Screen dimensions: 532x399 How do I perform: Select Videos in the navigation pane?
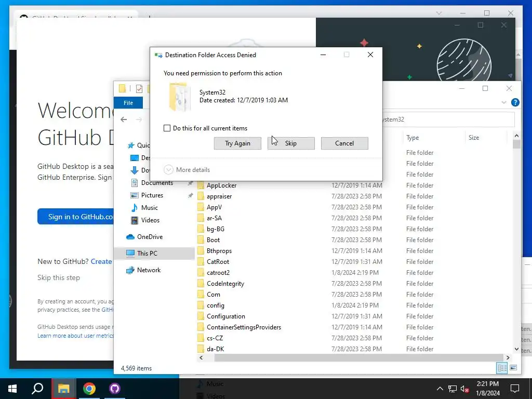tap(150, 220)
